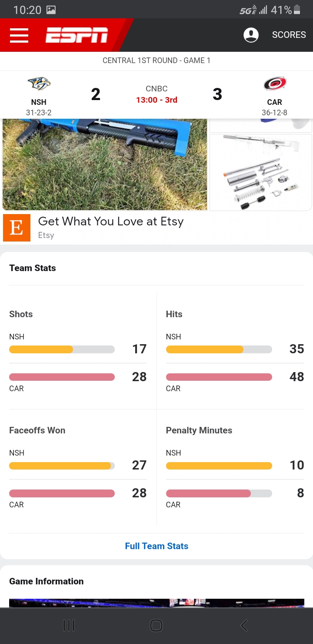The image size is (313, 644).
Task: Tap the orange Etsy logo icon
Action: pos(17,228)
